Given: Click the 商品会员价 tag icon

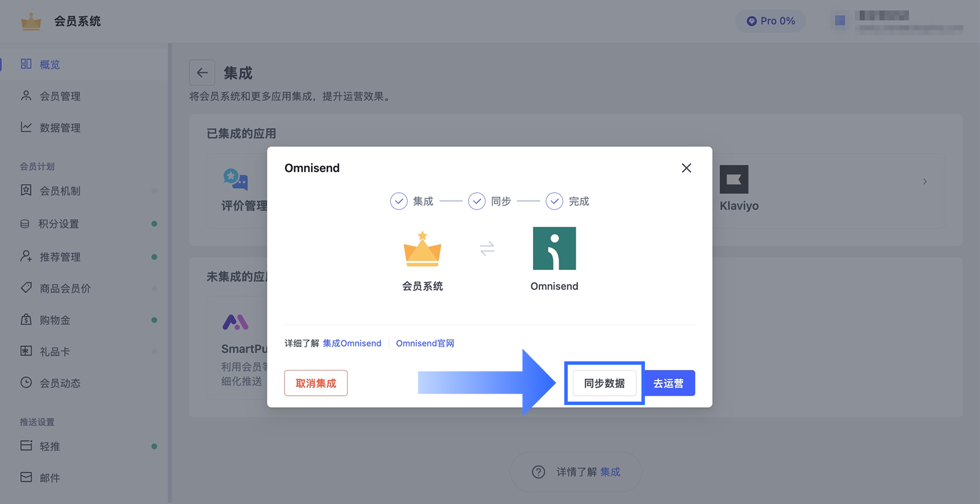Looking at the screenshot, I should (x=26, y=288).
